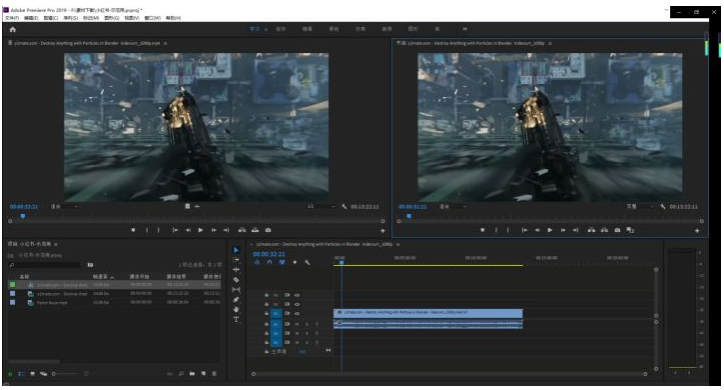This screenshot has width=724, height=390.
Task: Mute audio track A1
Action: click(297, 324)
